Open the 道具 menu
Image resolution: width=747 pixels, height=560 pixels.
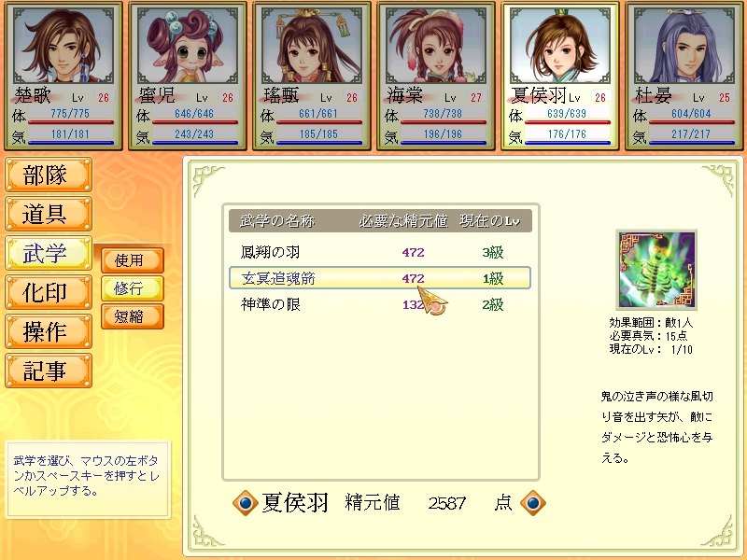[49, 214]
